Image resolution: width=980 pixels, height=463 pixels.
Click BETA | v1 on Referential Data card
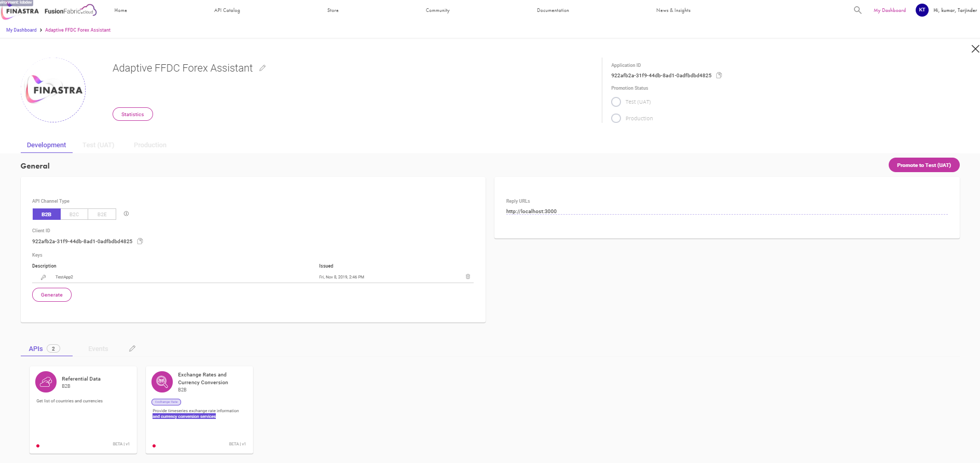[x=121, y=444]
